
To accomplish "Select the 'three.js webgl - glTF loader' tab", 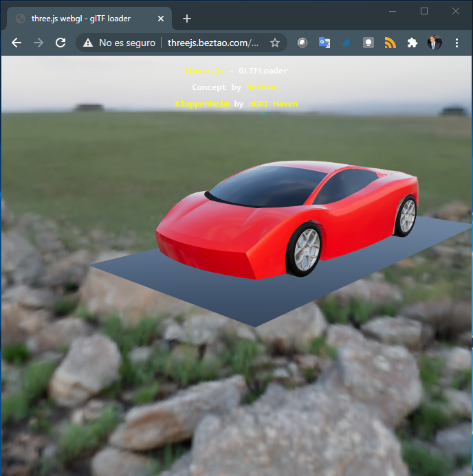I will 81,19.
